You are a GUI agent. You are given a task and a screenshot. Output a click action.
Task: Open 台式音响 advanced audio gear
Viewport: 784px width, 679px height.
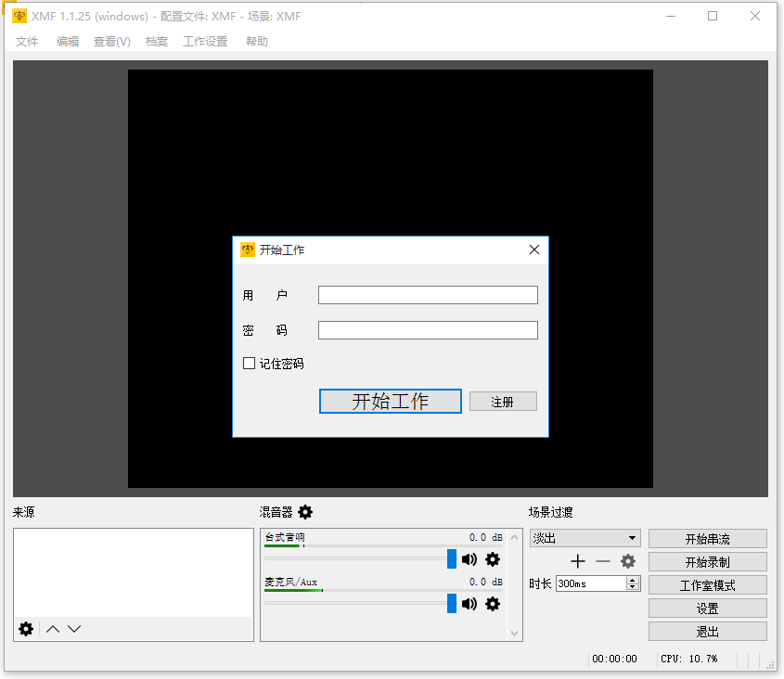(x=493, y=559)
